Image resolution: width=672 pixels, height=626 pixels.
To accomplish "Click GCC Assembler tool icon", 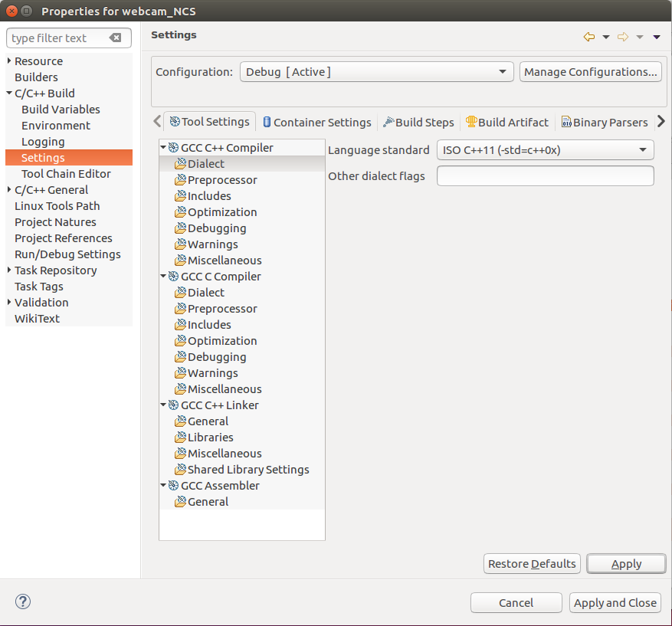I will tap(174, 486).
